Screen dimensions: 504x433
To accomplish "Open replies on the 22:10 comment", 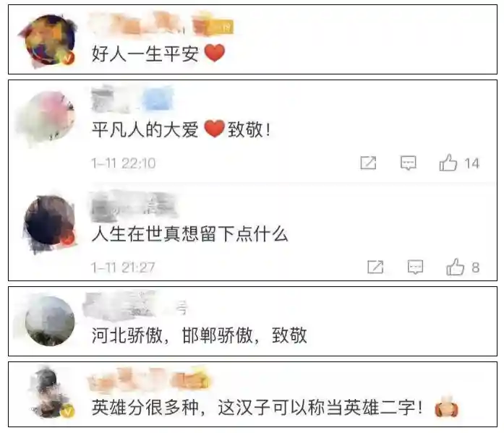I will pos(409,163).
